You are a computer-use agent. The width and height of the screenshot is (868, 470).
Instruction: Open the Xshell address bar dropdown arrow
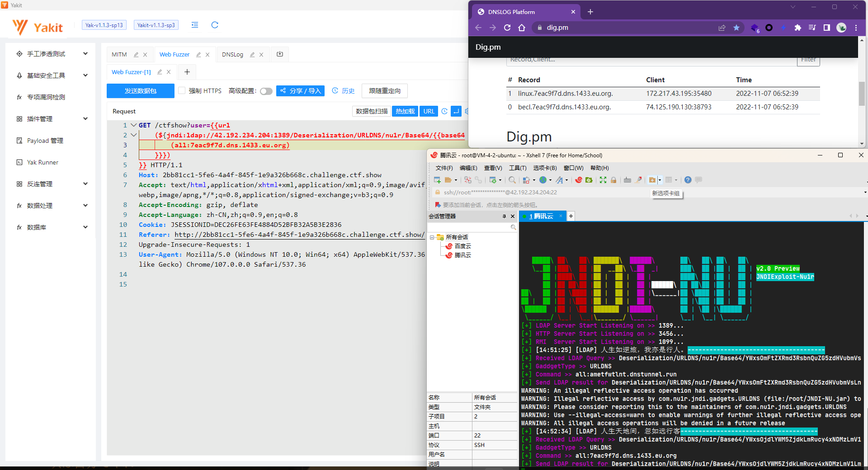coord(865,193)
